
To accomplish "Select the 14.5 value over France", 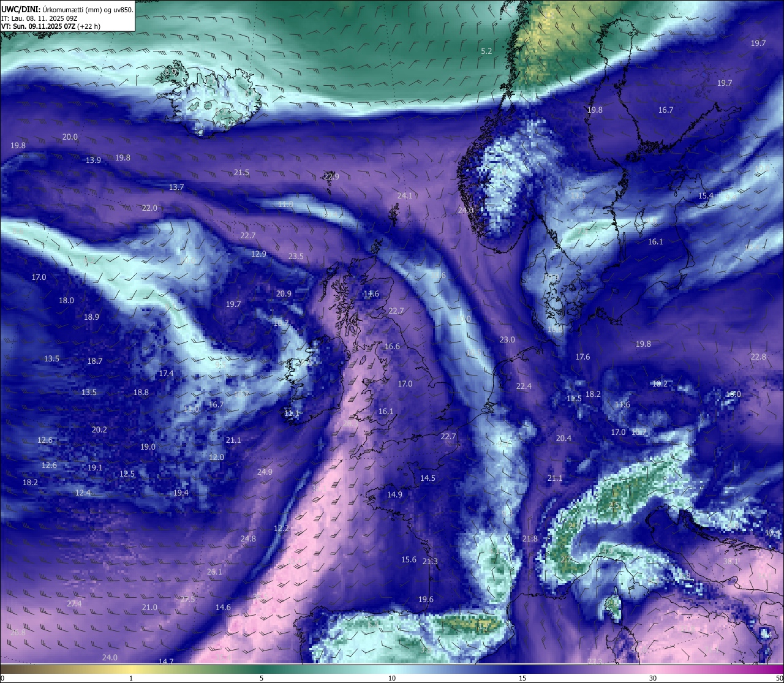I will coord(428,478).
